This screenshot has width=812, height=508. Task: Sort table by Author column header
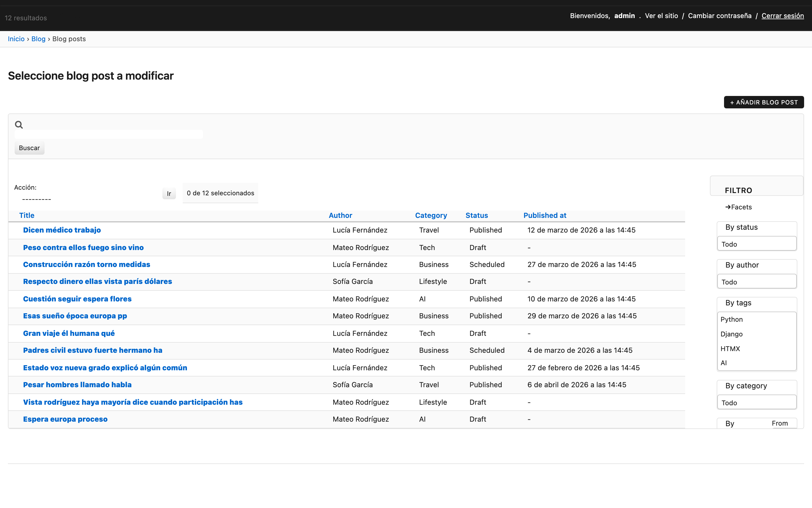click(340, 215)
